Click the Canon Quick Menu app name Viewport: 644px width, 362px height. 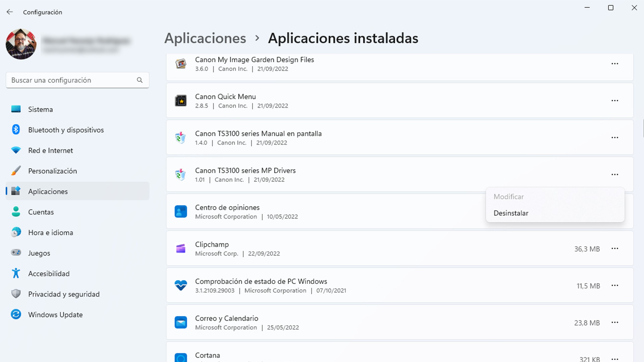pyautogui.click(x=225, y=97)
